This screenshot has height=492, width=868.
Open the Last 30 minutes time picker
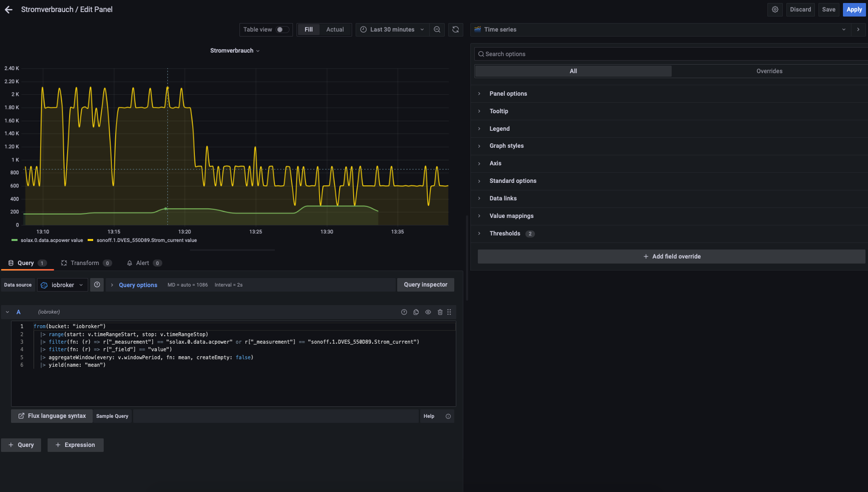392,30
